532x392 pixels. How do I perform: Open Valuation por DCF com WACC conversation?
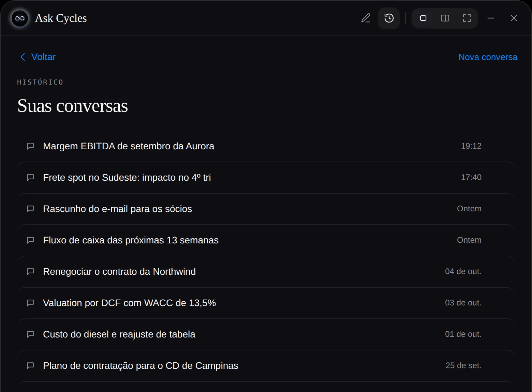coord(266,303)
